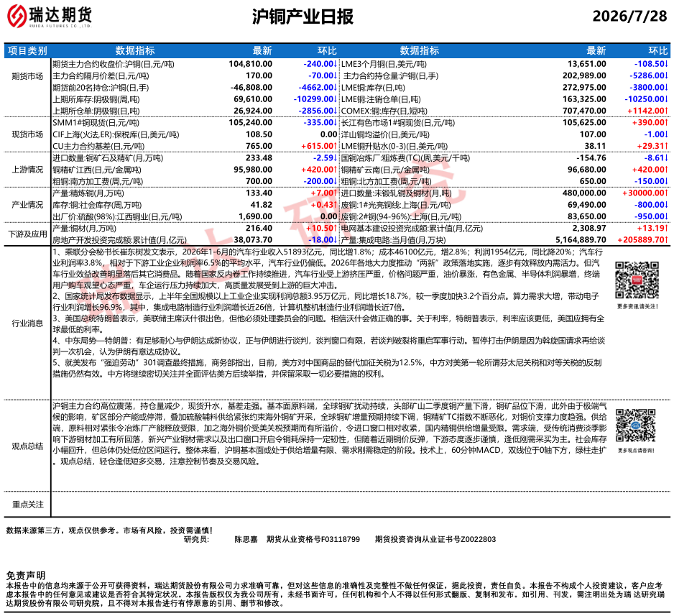Select the 行业消息 section label
Viewport: 674px width, 616px height.
(27, 323)
